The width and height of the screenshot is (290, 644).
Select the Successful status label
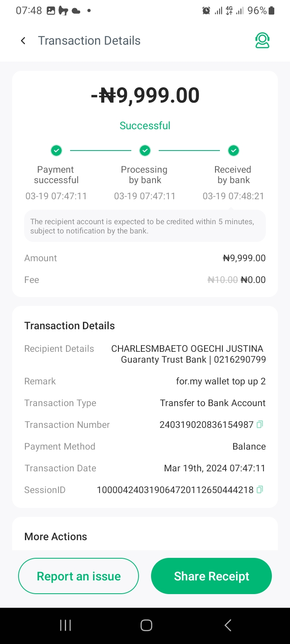[145, 126]
